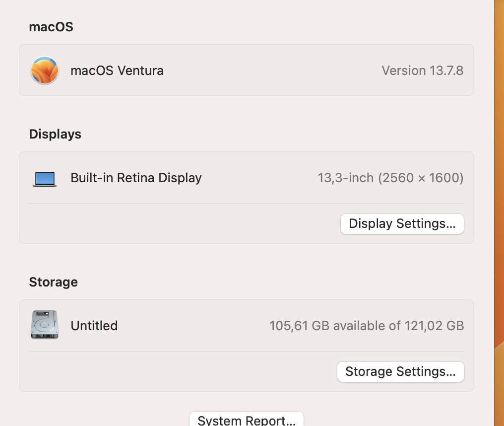Open Display Settings
The width and height of the screenshot is (504, 426).
coord(402,223)
